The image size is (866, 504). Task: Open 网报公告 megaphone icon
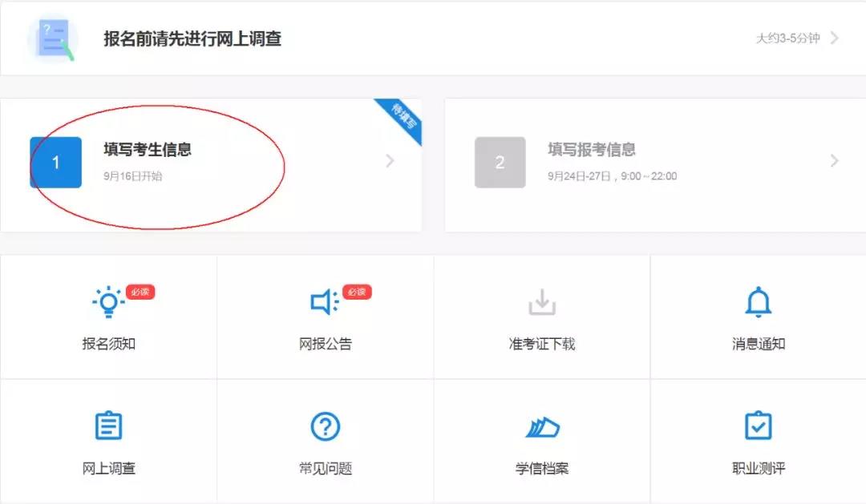pos(324,302)
